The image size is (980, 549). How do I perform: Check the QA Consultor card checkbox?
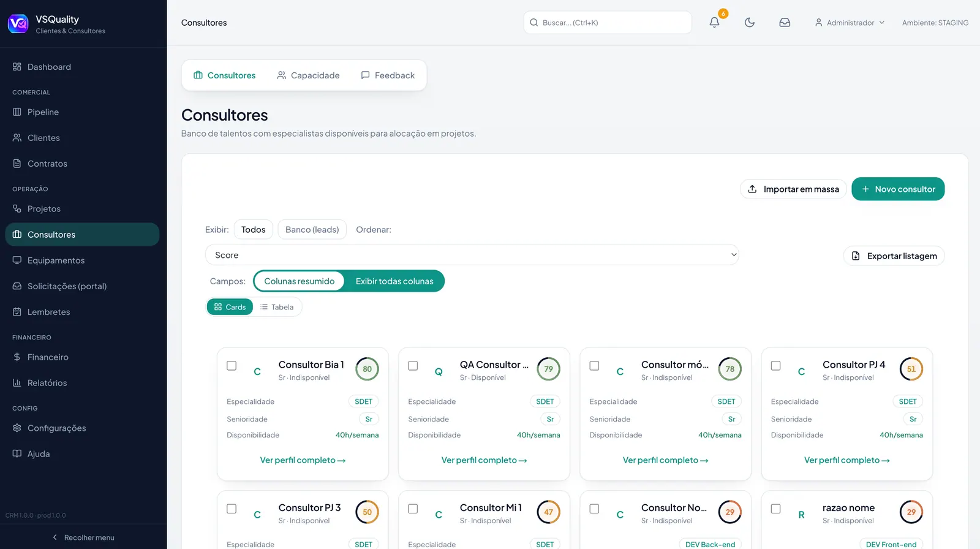[x=413, y=366]
